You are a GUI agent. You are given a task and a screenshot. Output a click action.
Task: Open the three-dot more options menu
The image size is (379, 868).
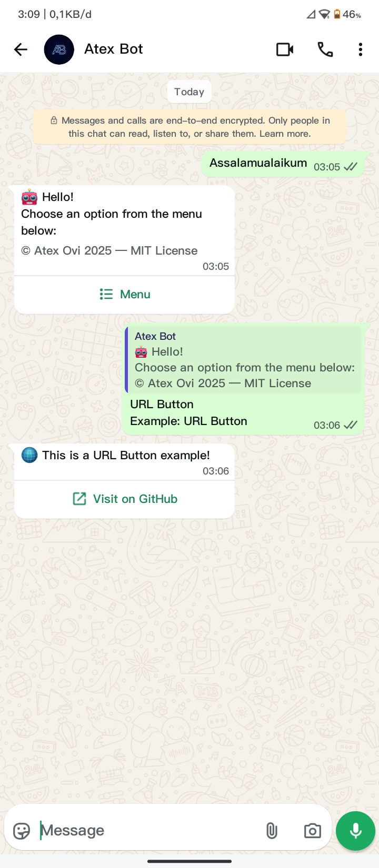(x=361, y=49)
